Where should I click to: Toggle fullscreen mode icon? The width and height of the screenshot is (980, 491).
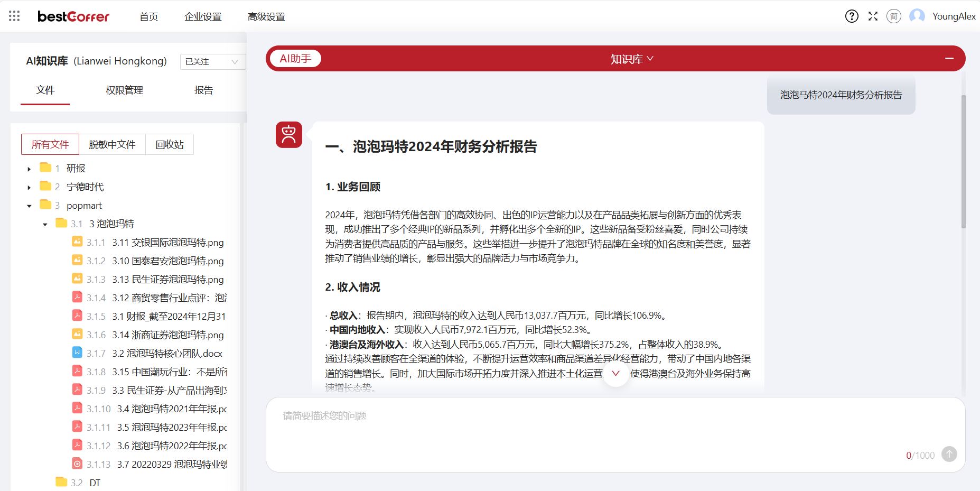pyautogui.click(x=873, y=16)
